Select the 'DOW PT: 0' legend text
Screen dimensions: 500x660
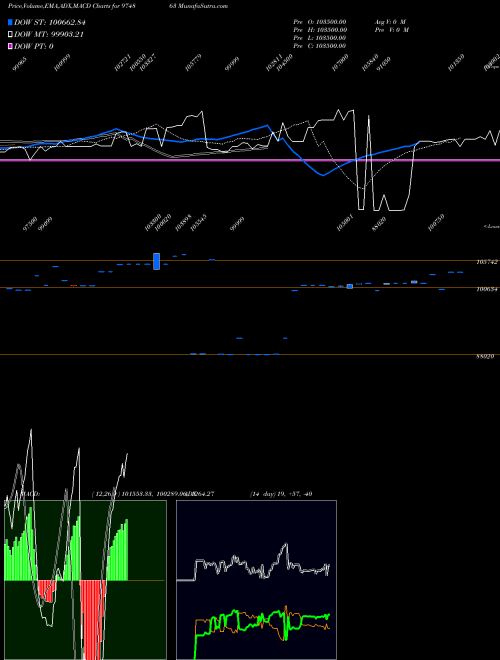point(34,46)
